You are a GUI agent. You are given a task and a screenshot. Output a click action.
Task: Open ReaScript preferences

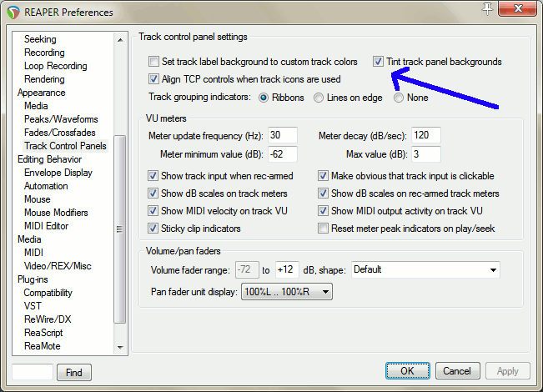click(43, 333)
